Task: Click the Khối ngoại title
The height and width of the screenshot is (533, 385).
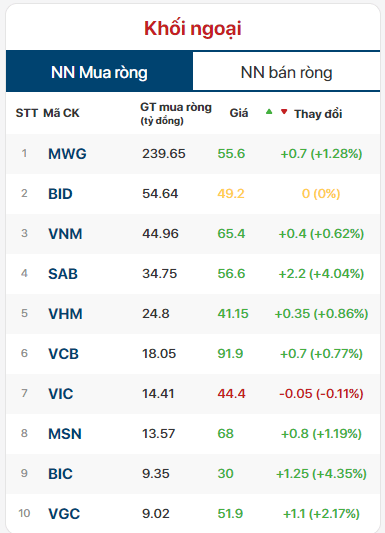Action: (x=193, y=28)
